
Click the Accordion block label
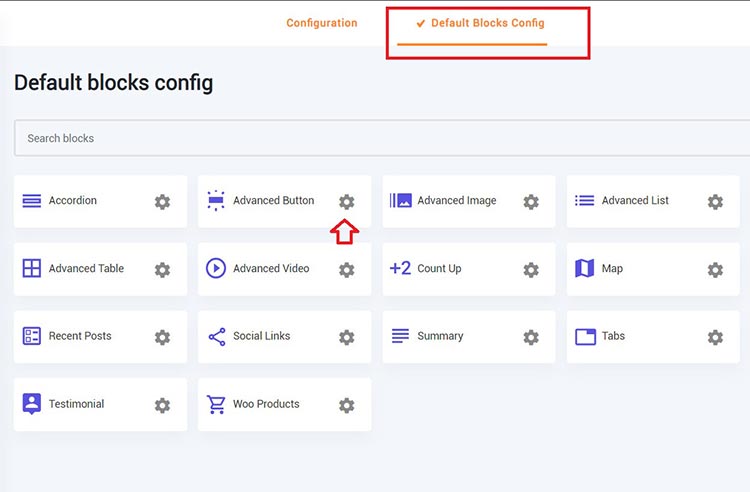[73, 200]
